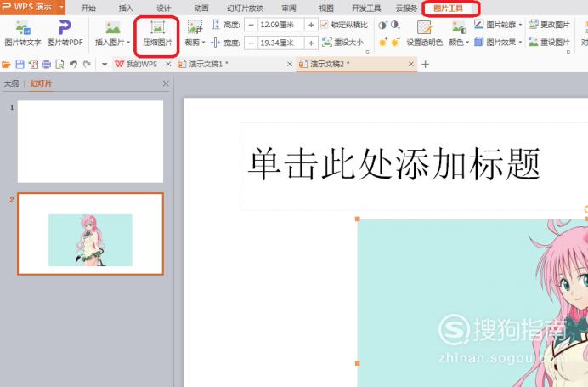The height and width of the screenshot is (387, 588).
Task: Switch to the 幻灯片 pane tab
Action: tap(41, 83)
